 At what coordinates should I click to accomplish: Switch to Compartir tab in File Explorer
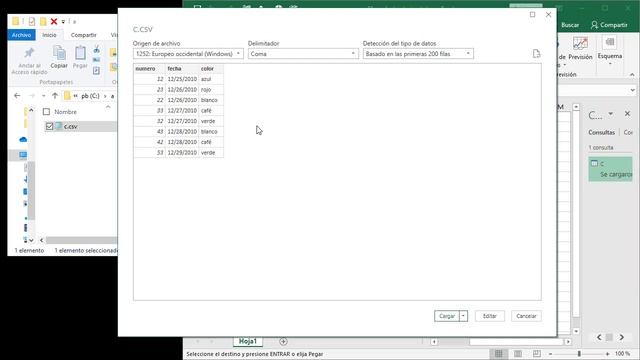pos(83,35)
